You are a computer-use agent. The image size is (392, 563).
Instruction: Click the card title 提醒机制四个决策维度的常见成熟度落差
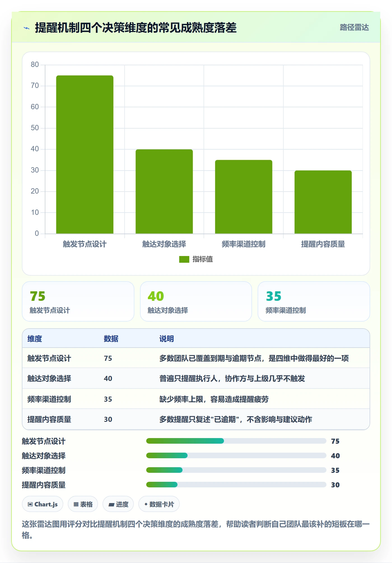[x=136, y=28]
